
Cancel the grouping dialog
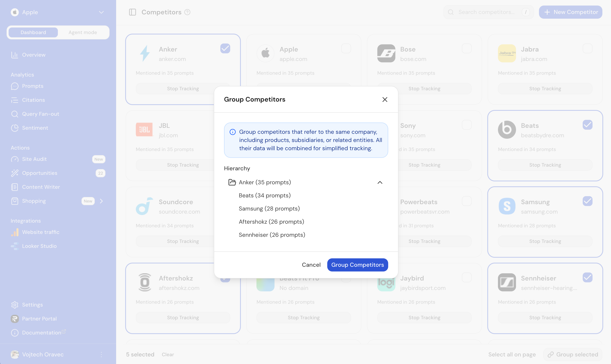point(311,265)
